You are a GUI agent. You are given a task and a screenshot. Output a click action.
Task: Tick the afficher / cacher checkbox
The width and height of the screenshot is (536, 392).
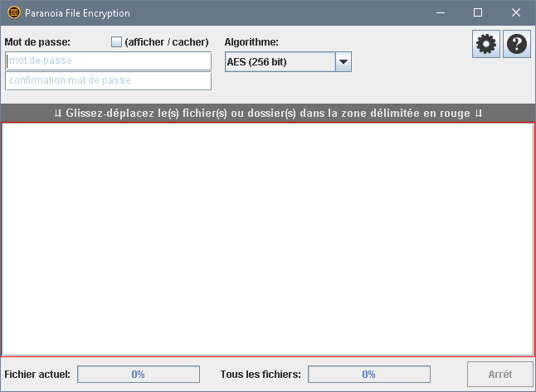(x=116, y=42)
